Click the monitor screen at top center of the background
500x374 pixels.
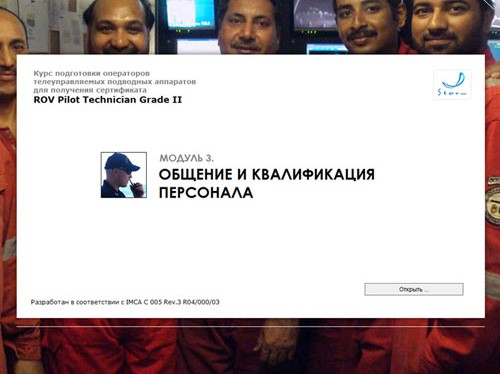(x=191, y=14)
